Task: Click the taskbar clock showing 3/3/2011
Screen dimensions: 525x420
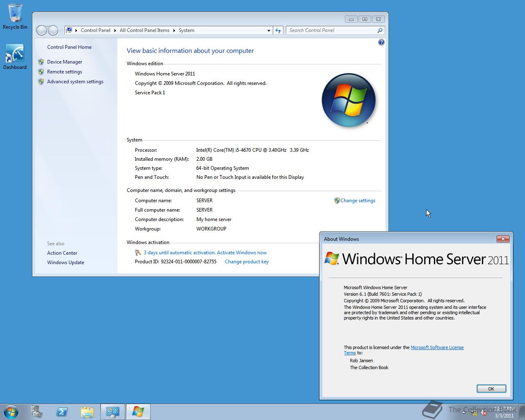Action: pyautogui.click(x=504, y=412)
